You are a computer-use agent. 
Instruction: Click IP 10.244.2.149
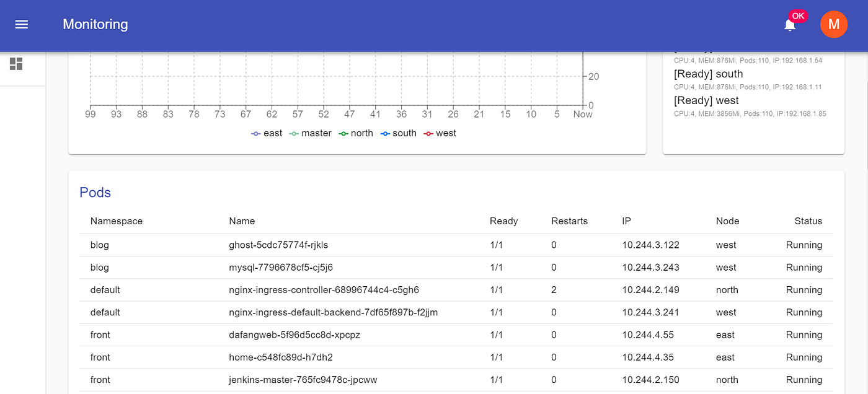(x=650, y=290)
